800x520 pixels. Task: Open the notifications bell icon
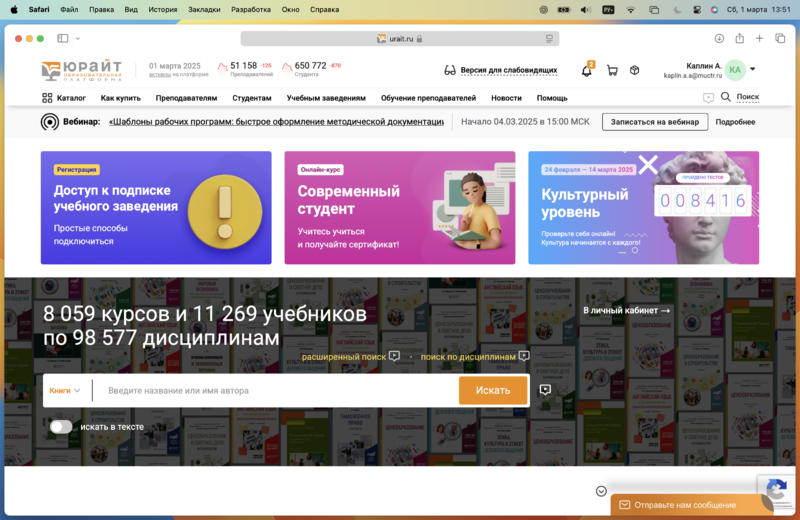click(x=586, y=71)
